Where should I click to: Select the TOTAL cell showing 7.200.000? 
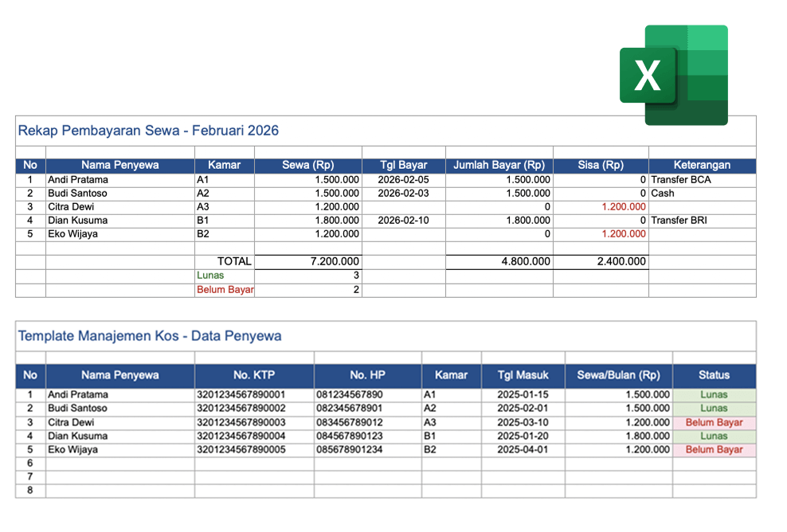tap(333, 261)
